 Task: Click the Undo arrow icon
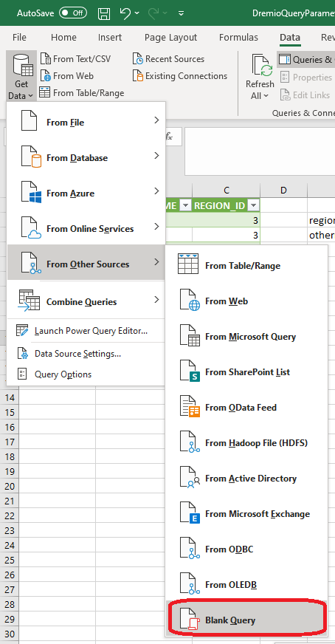[x=125, y=13]
